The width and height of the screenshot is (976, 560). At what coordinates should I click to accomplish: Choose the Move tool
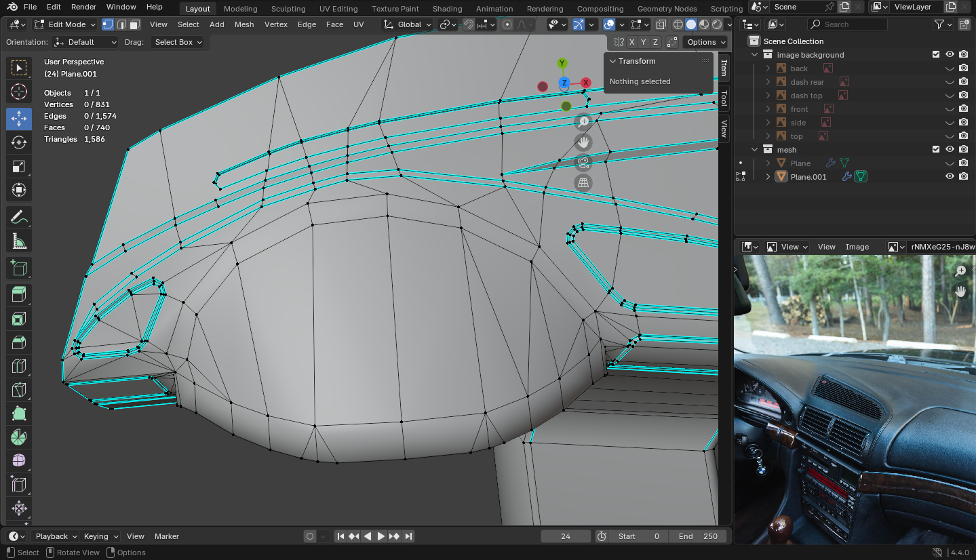(x=19, y=119)
